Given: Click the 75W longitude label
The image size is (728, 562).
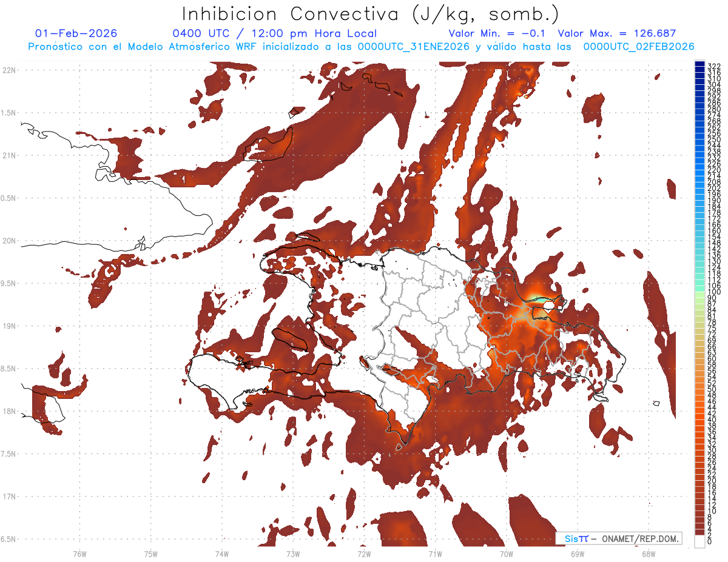Looking at the screenshot, I should point(151,554).
